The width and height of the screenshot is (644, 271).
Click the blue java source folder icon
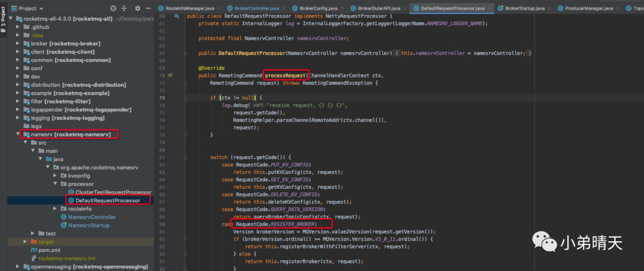click(49, 159)
